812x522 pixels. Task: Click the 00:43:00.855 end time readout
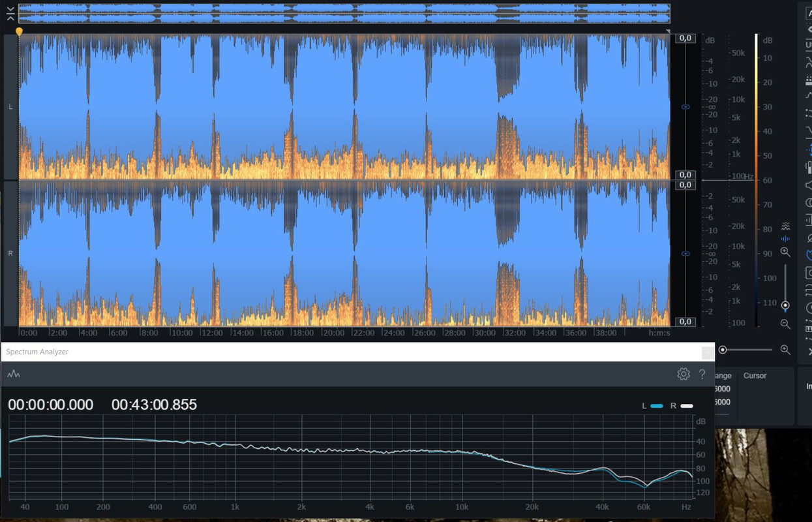click(x=154, y=405)
